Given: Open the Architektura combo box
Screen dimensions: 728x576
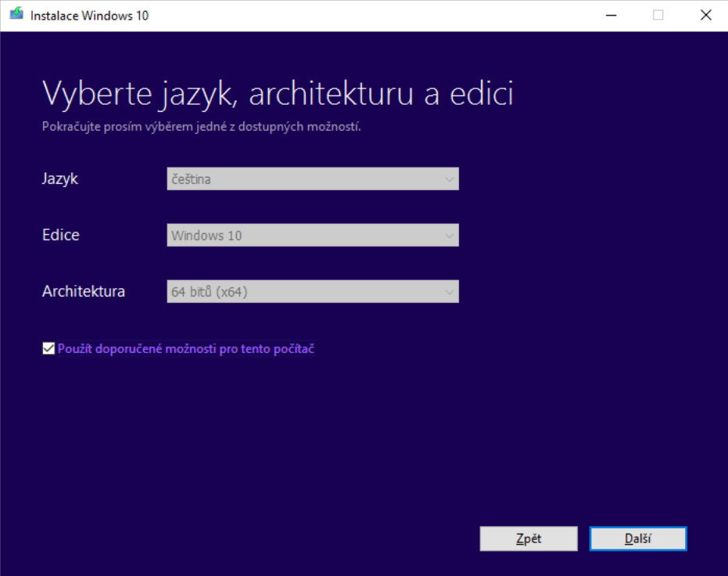Looking at the screenshot, I should (x=313, y=291).
